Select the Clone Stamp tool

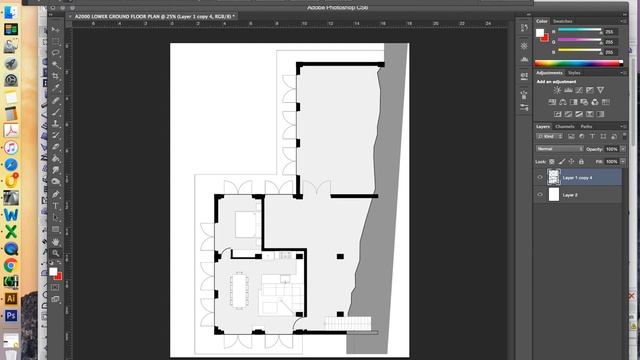click(56, 123)
